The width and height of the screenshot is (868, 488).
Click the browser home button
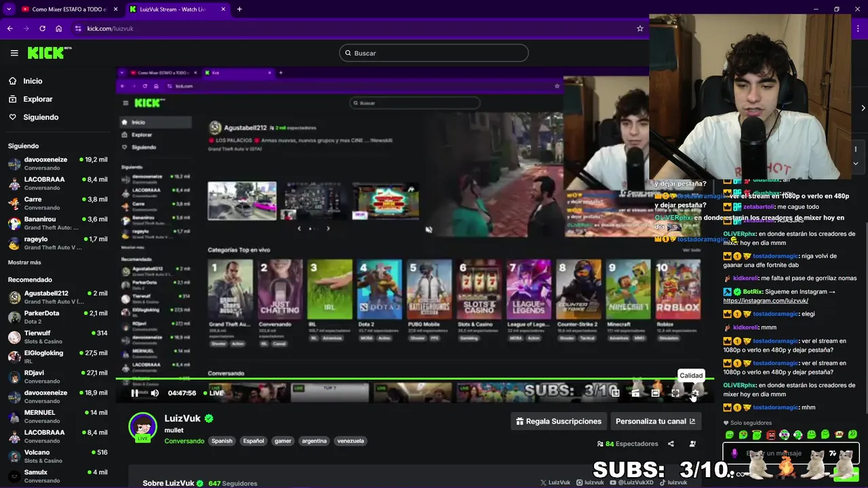(59, 28)
